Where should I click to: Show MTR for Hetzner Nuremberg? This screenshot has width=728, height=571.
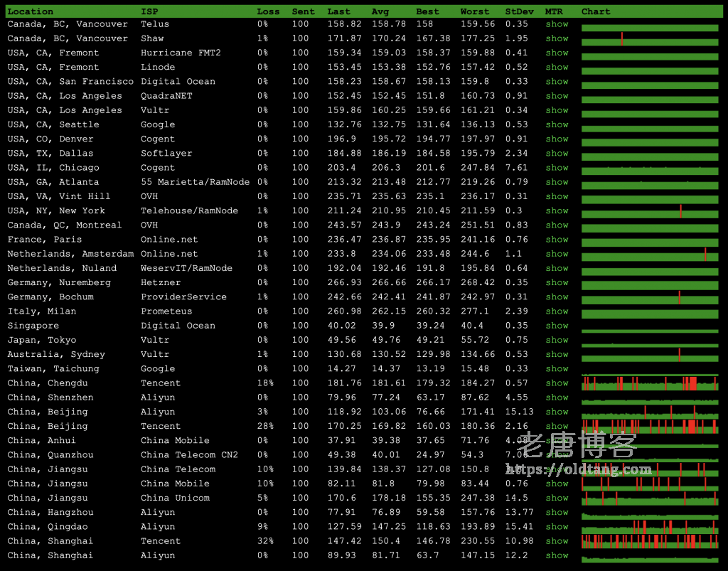[x=557, y=282]
